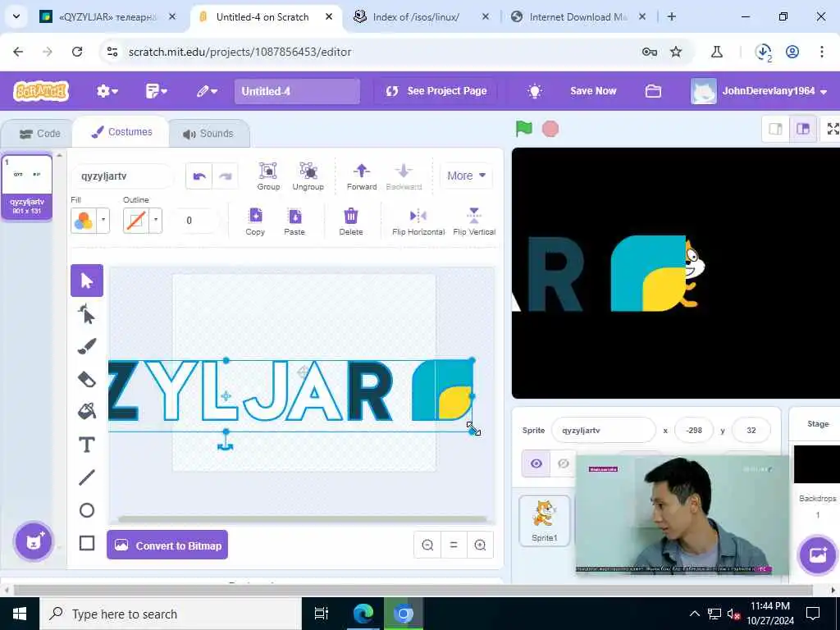Select the Fill bucket tool
Screen dimensions: 840x630
[x=87, y=412]
